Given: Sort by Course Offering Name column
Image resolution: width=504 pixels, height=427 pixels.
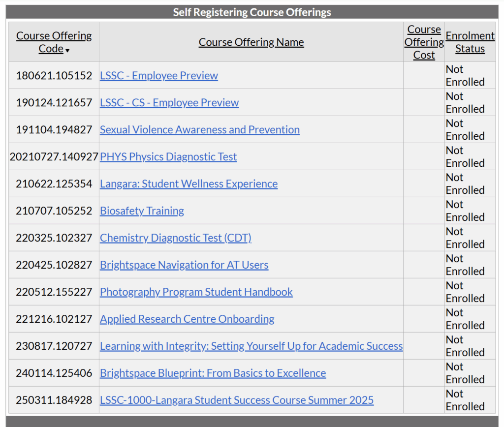Looking at the screenshot, I should 251,42.
